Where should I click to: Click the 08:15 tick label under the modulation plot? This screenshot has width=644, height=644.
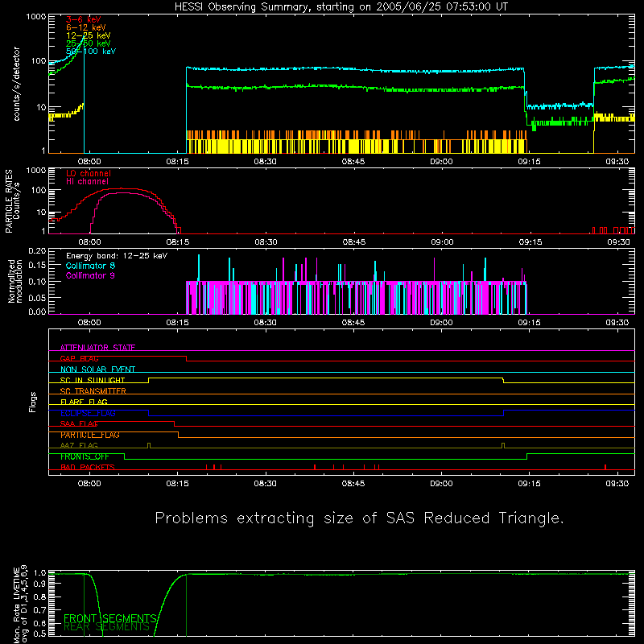click(177, 323)
